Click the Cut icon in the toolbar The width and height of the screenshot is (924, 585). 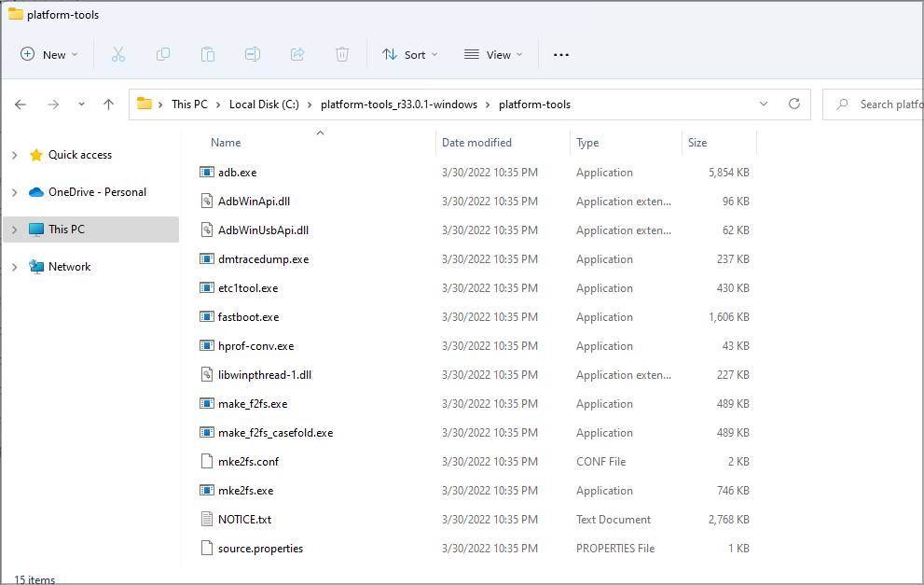[117, 54]
